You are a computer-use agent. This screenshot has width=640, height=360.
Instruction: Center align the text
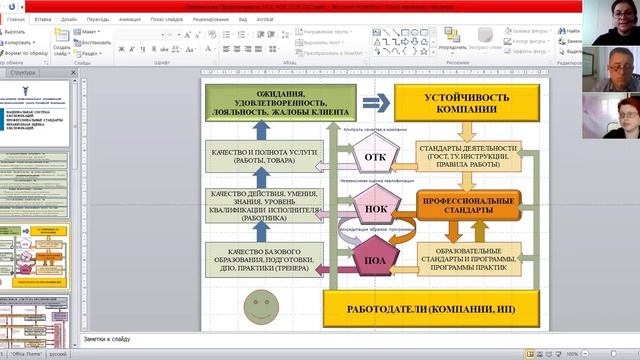pos(237,49)
